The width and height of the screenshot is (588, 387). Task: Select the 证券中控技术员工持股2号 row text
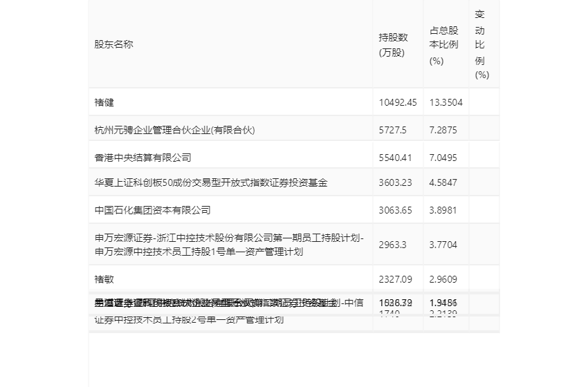point(189,319)
